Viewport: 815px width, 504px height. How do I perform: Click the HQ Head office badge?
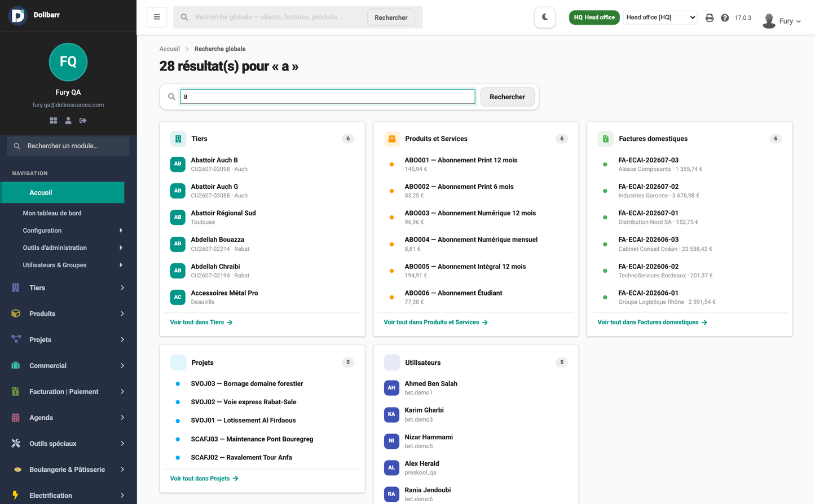pos(594,17)
